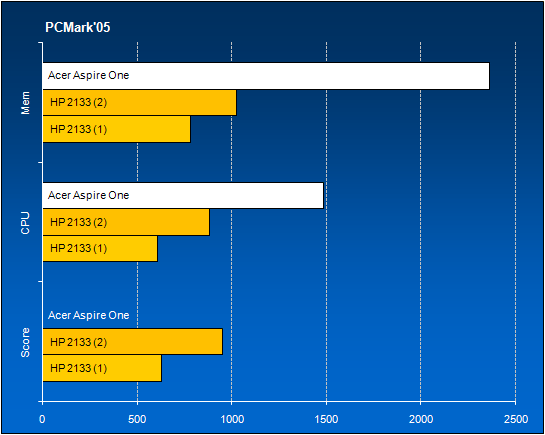Click the Acer Aspire One label in Score group
The height and width of the screenshot is (435, 545).
(88, 315)
